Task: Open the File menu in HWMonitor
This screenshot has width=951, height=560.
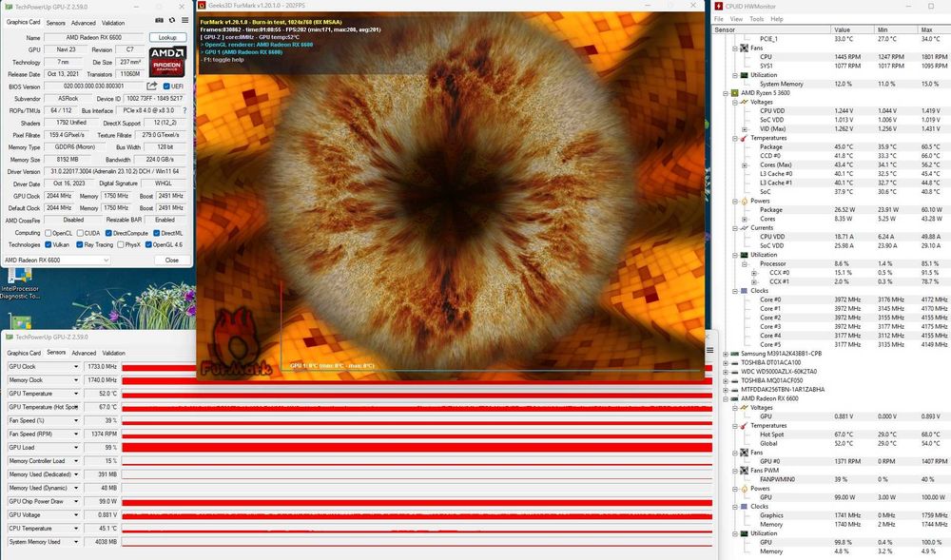Action: pyautogui.click(x=719, y=19)
